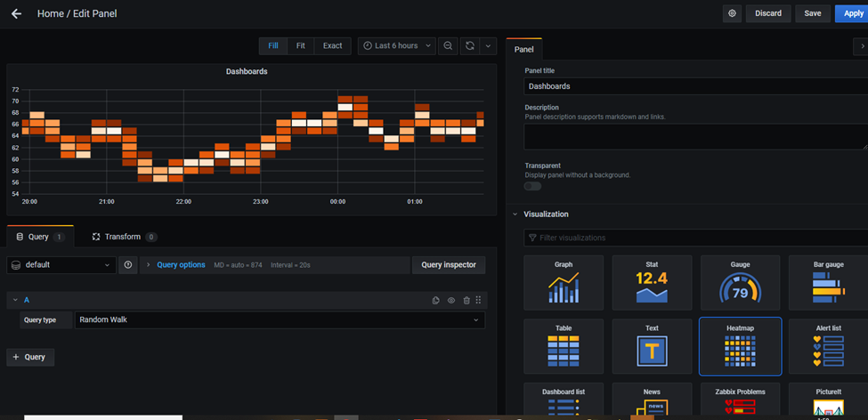This screenshot has height=420, width=868.
Task: Toggle the Transparent background switch
Action: click(533, 187)
